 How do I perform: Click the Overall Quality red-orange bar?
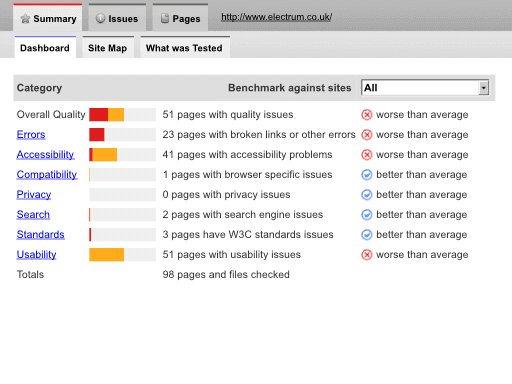(107, 115)
